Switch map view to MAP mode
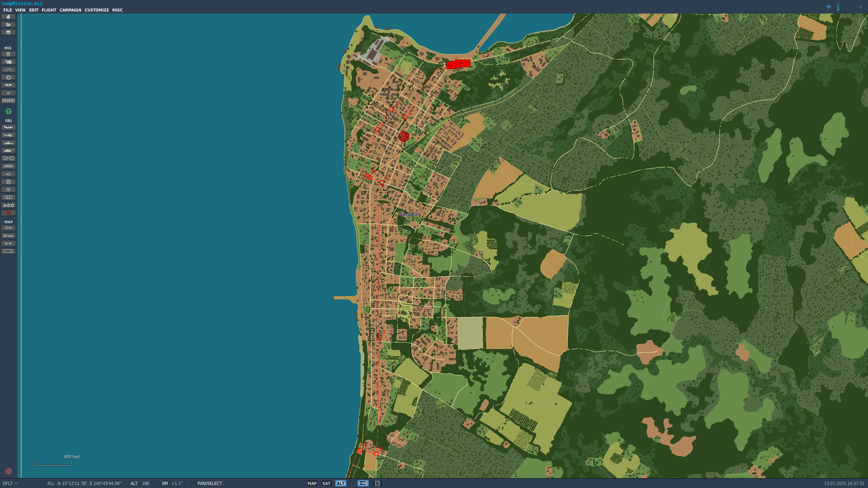The image size is (868, 488). tap(312, 484)
